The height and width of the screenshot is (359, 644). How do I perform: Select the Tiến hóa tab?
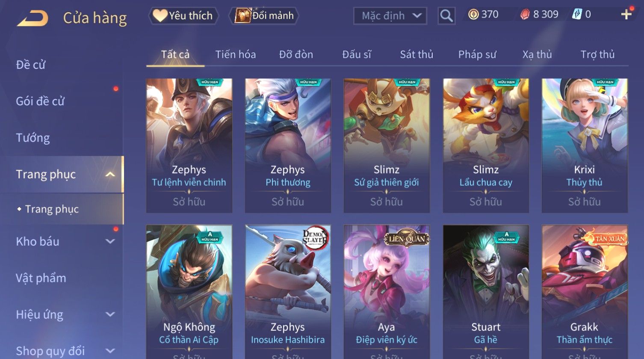point(236,54)
